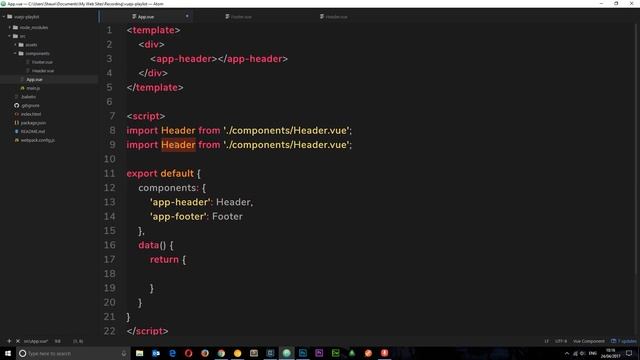
Task: Click the book icon beside README.md
Action: click(16, 131)
